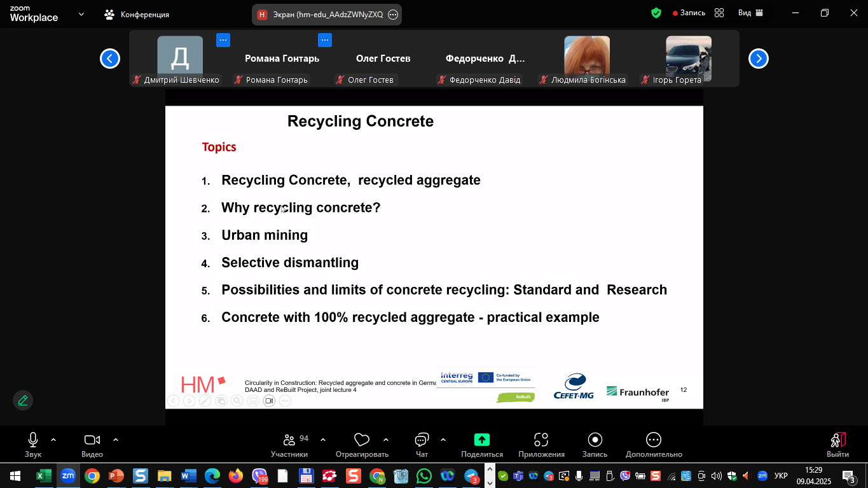Open Excel from the taskbar
This screenshot has width=868, height=488.
pos(43,475)
